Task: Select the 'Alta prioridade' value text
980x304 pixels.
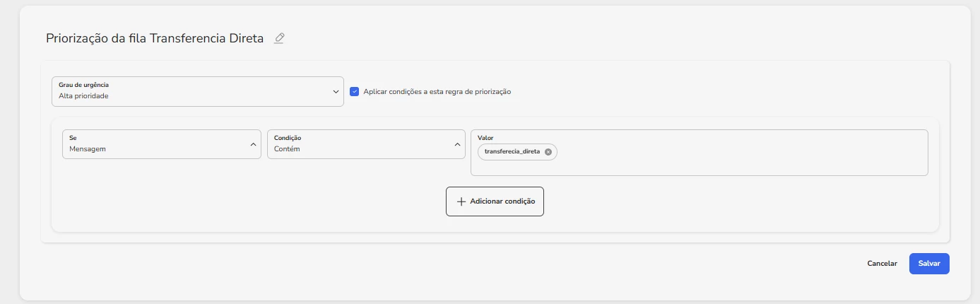Action: (x=83, y=95)
